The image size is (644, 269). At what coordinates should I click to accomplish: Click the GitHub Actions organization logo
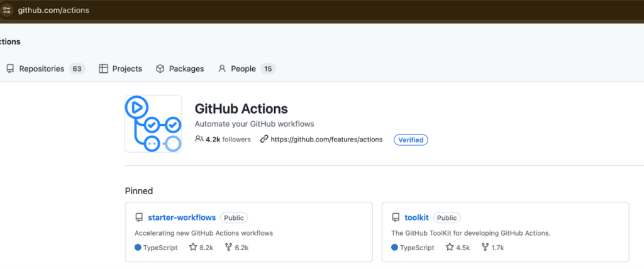tap(153, 124)
